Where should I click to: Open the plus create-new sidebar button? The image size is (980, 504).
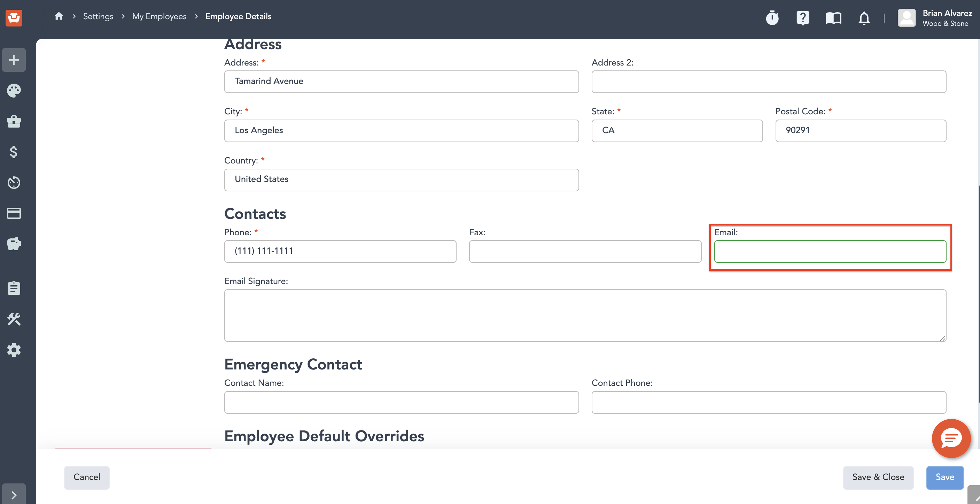pos(14,60)
